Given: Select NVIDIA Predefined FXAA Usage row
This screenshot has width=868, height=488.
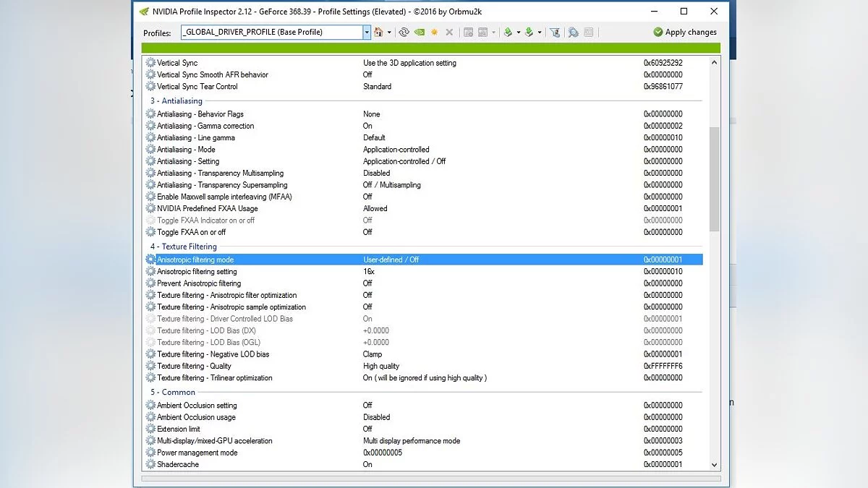Looking at the screenshot, I should point(423,208).
